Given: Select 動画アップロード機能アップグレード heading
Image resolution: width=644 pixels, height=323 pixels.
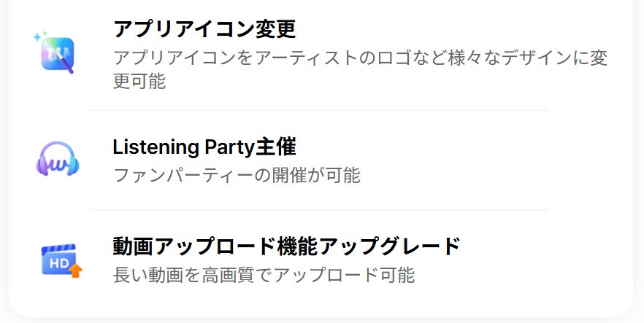Looking at the screenshot, I should (287, 246).
